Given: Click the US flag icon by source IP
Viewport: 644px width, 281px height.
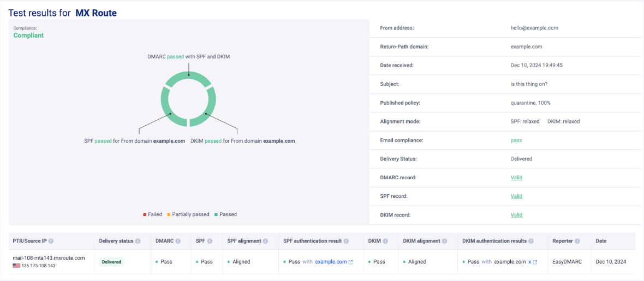Looking at the screenshot, I should (x=16, y=266).
